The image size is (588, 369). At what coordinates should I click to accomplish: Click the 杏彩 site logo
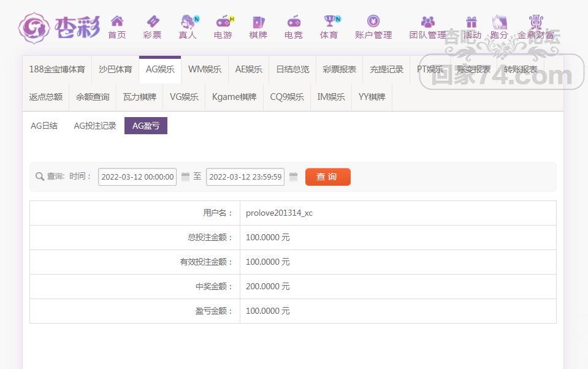(x=59, y=28)
